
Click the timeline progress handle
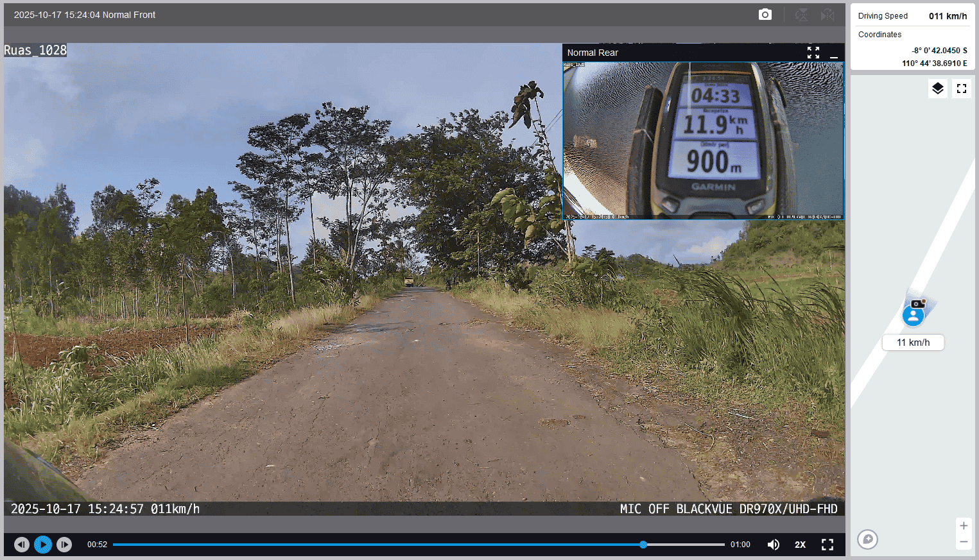(643, 545)
